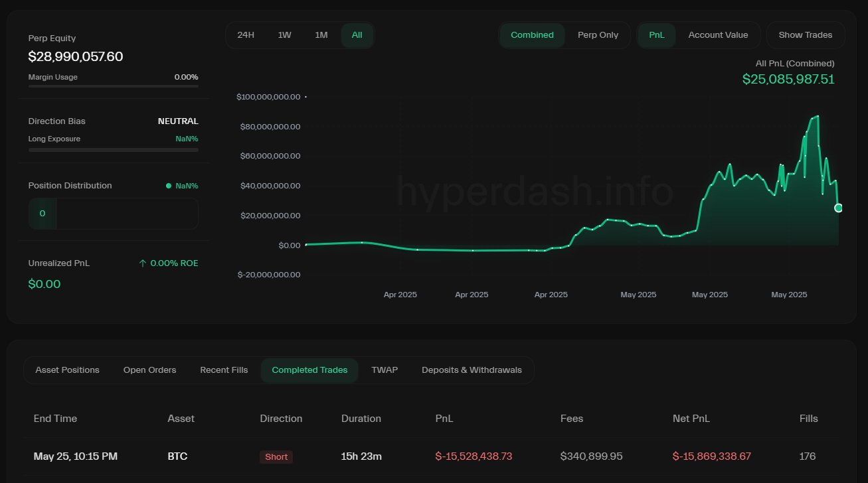
Task: Open the Recent Fills tab
Action: point(224,370)
